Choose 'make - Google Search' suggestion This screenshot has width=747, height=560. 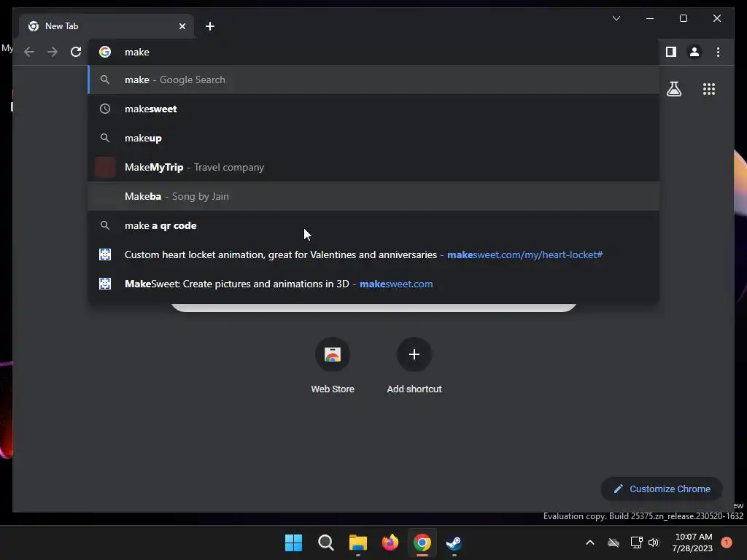pos(374,79)
